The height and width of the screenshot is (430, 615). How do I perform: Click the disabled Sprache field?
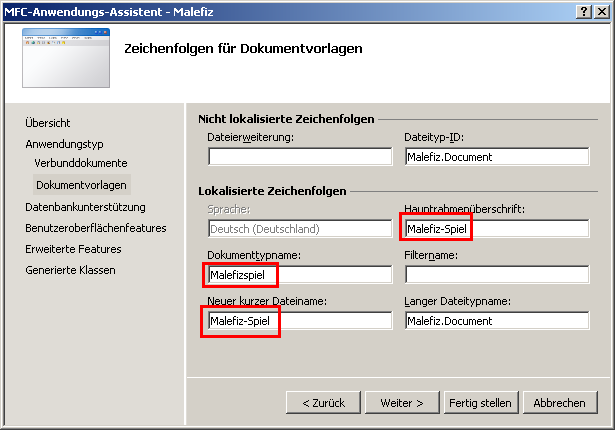[300, 228]
